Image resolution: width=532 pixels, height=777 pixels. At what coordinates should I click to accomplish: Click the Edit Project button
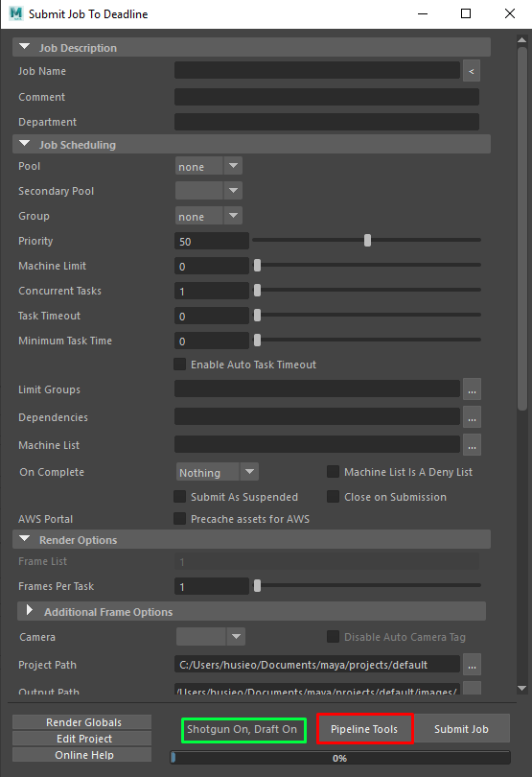coord(81,739)
